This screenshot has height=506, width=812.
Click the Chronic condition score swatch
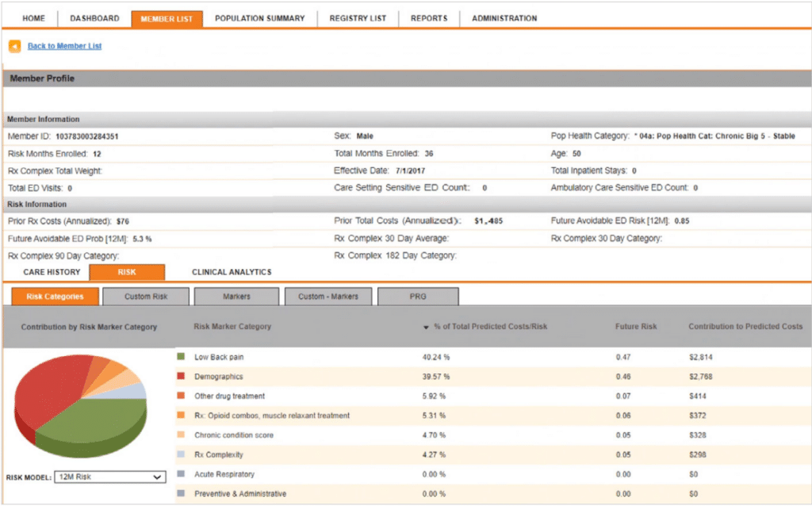[181, 435]
